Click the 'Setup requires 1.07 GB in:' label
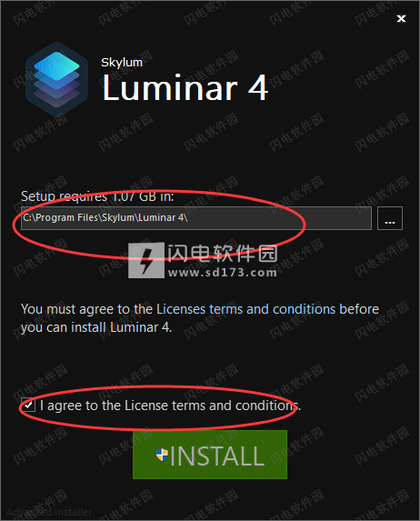Image resolution: width=420 pixels, height=521 pixels. point(97,196)
